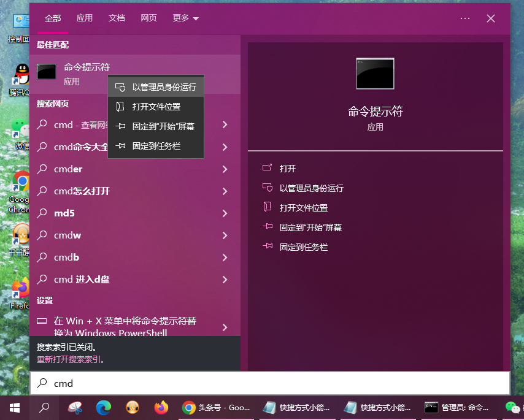Switch to the 网页 tab
This screenshot has height=420, width=524.
(148, 18)
